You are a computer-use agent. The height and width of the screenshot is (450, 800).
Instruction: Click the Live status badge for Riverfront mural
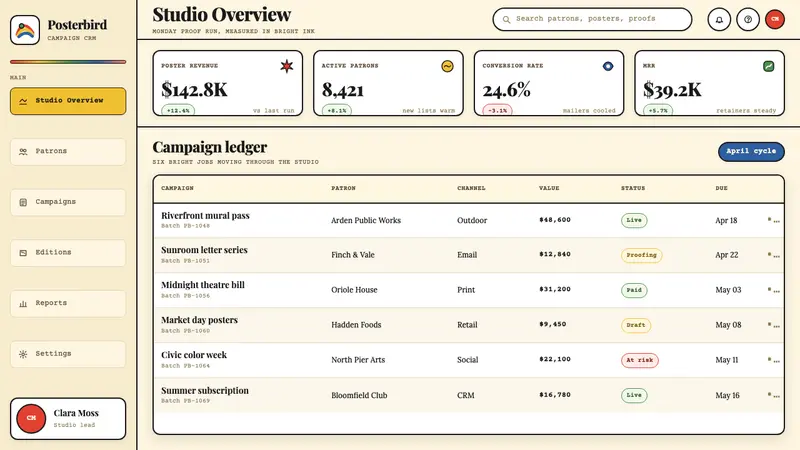[634, 220]
